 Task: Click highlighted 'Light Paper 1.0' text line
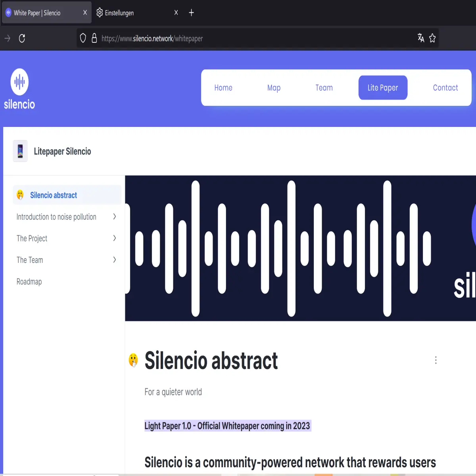pos(227,426)
